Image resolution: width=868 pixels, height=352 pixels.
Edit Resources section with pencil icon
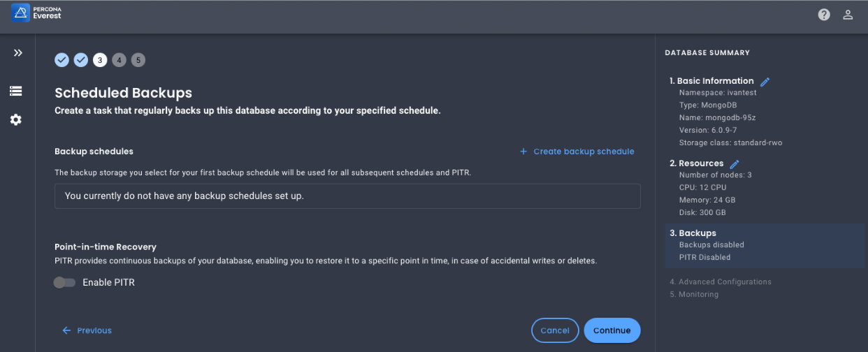pos(735,164)
